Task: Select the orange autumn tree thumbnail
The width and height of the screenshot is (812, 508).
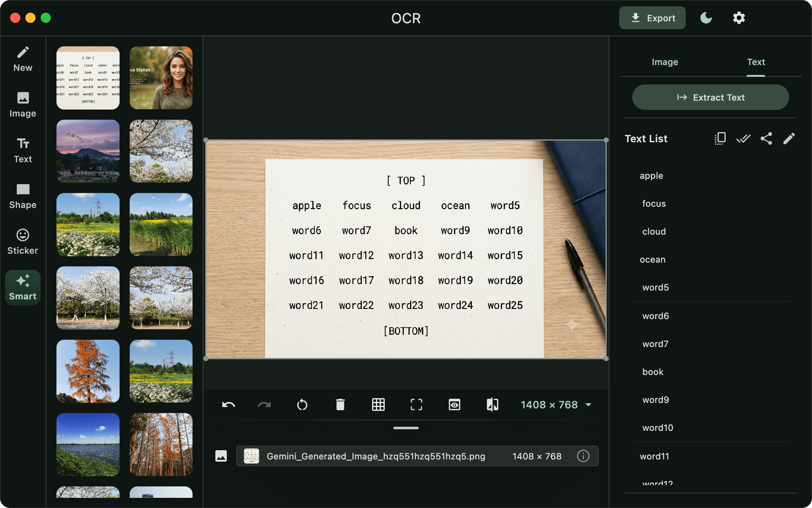Action: tap(88, 371)
